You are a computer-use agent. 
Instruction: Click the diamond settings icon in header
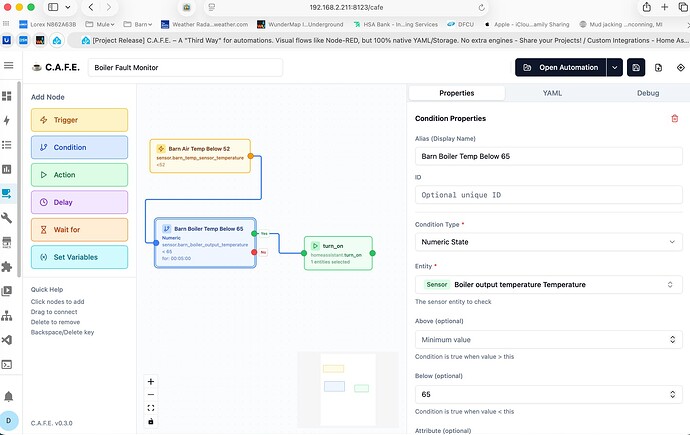pos(681,68)
